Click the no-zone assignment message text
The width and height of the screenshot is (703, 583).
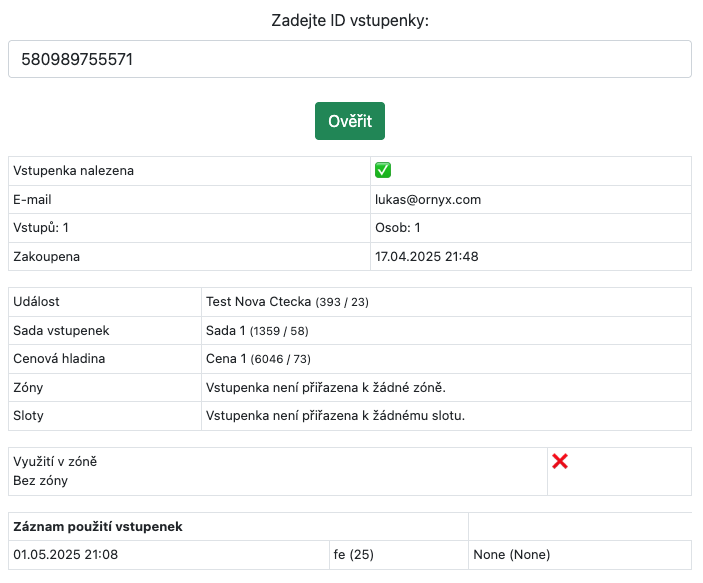click(325, 387)
